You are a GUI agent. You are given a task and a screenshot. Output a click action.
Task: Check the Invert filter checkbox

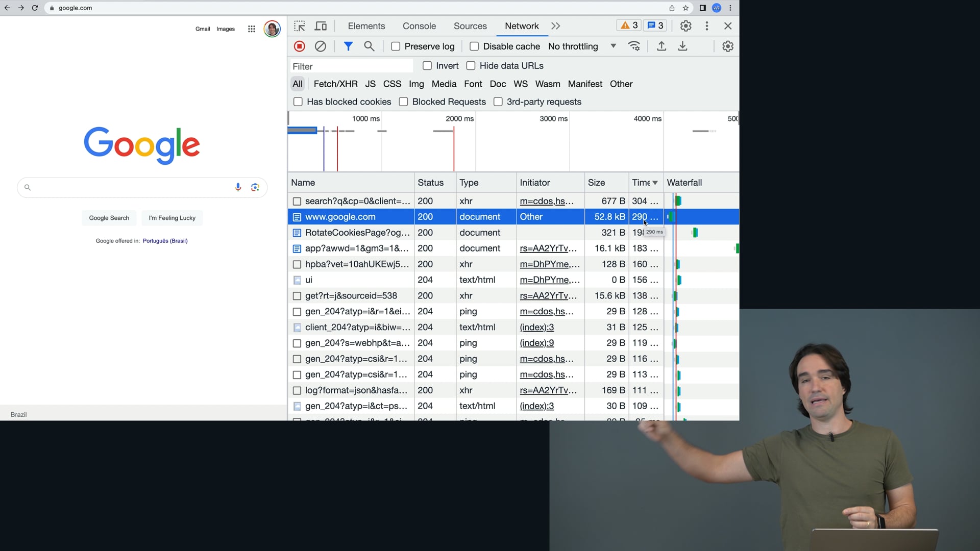(x=427, y=66)
